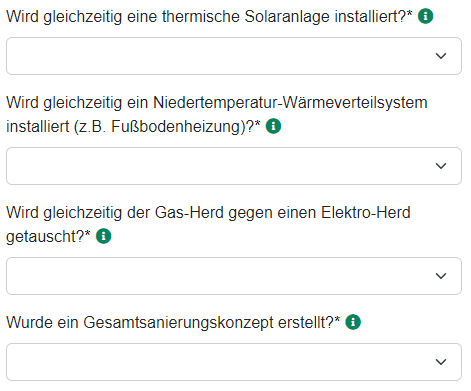Focus empty field under Gesamtsanierungskonzept question
471x391 pixels.
pyautogui.click(x=234, y=362)
